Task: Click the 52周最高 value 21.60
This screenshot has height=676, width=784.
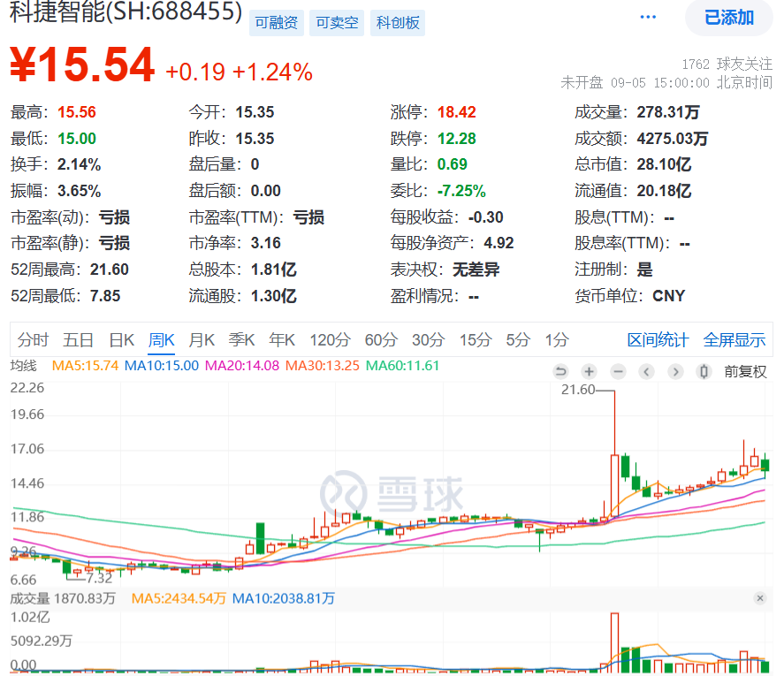Action: [x=110, y=270]
